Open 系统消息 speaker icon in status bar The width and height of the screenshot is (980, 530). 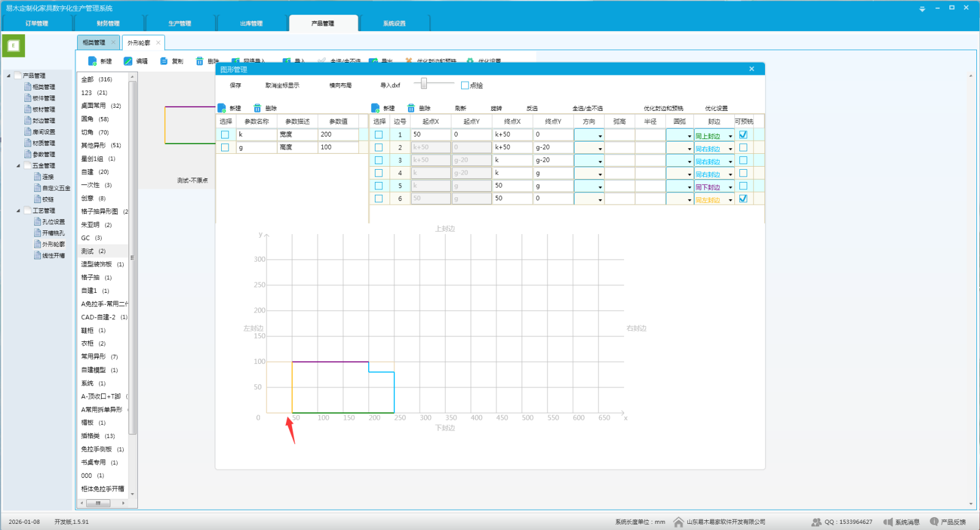[x=888, y=522]
